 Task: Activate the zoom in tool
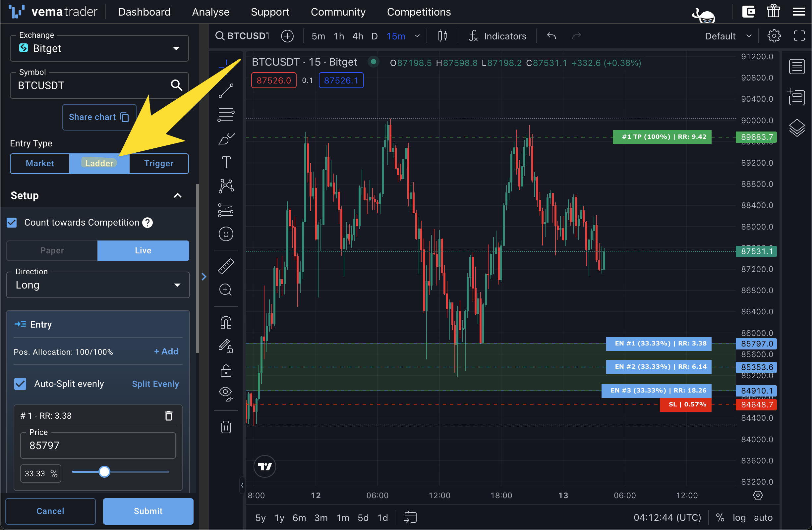[x=226, y=290]
